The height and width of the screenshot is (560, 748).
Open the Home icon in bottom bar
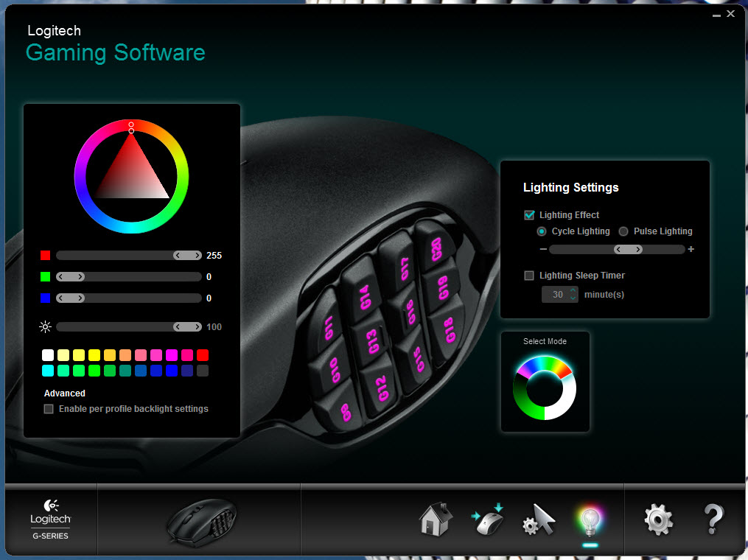point(436,519)
